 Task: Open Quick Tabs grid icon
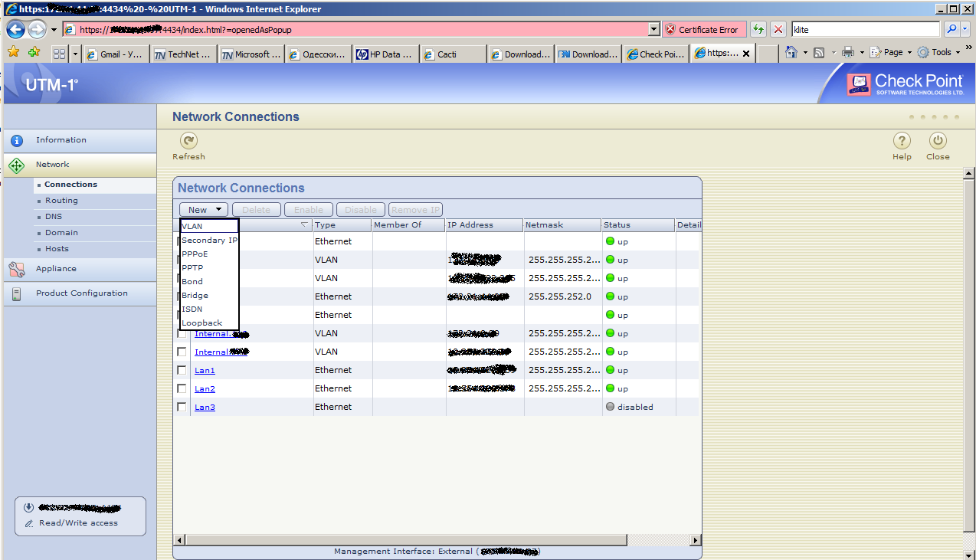(x=59, y=54)
